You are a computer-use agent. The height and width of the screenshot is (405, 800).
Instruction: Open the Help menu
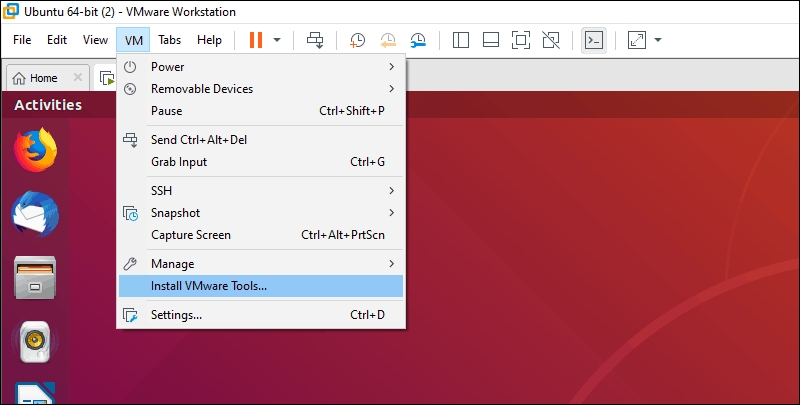click(209, 40)
